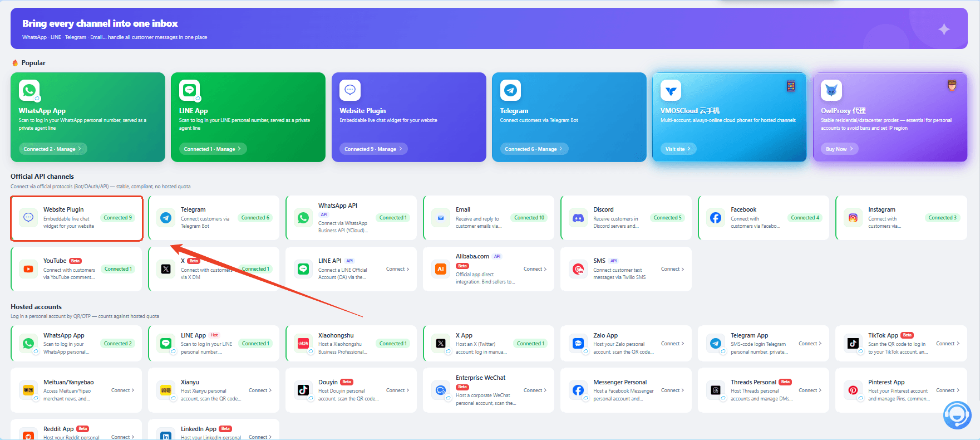Open Website Plugin Connected 9 Manage button
The width and height of the screenshot is (980, 440).
coord(374,149)
